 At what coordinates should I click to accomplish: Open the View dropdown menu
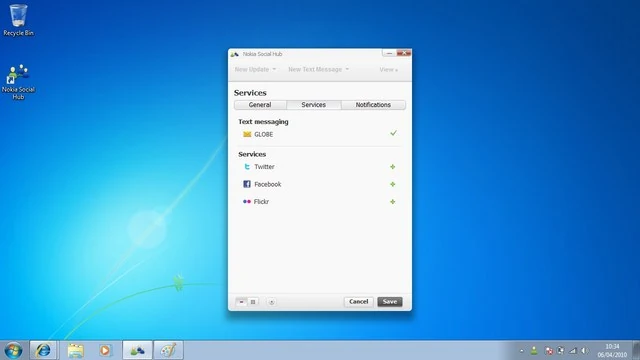(x=389, y=70)
